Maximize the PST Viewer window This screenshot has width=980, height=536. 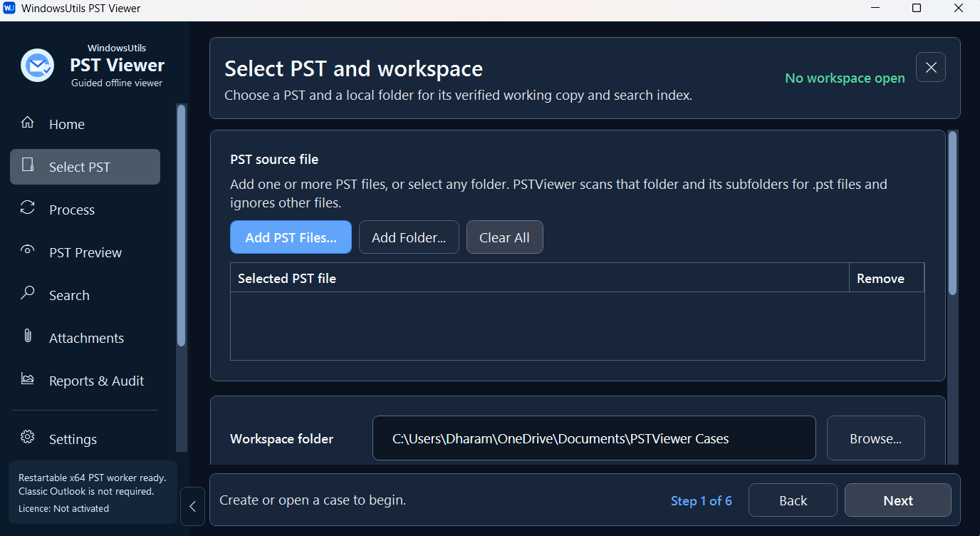[917, 9]
